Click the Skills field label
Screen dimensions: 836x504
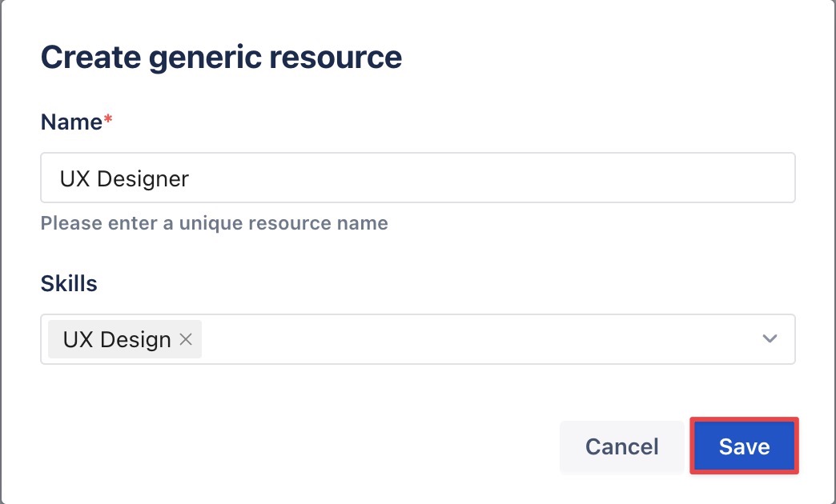(69, 283)
